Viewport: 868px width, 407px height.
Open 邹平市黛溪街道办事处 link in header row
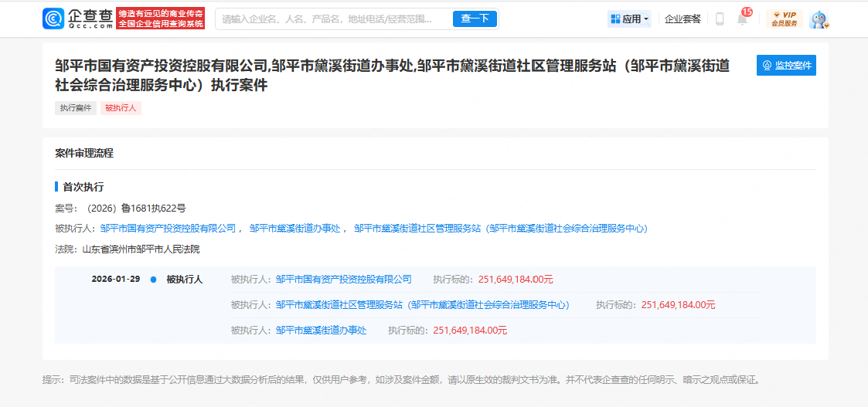tap(295, 229)
